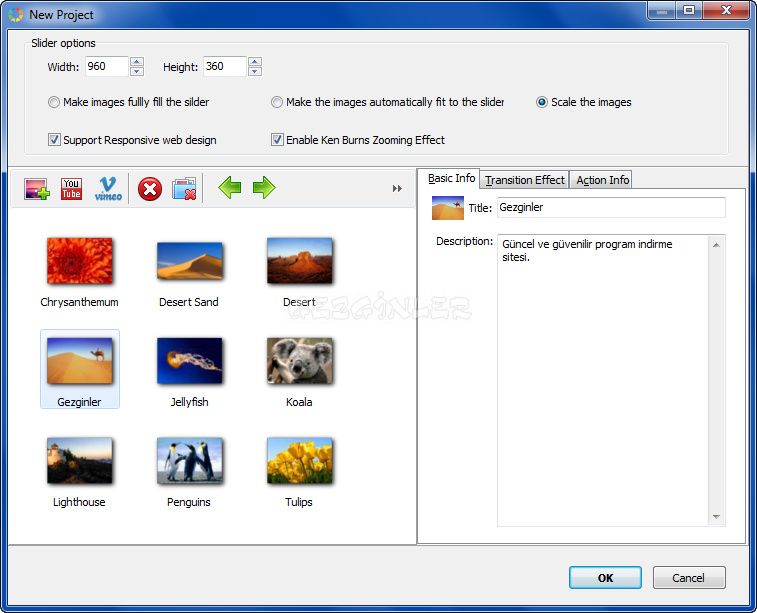Click the Remove All items icon
The image size is (757, 613).
coord(184,188)
